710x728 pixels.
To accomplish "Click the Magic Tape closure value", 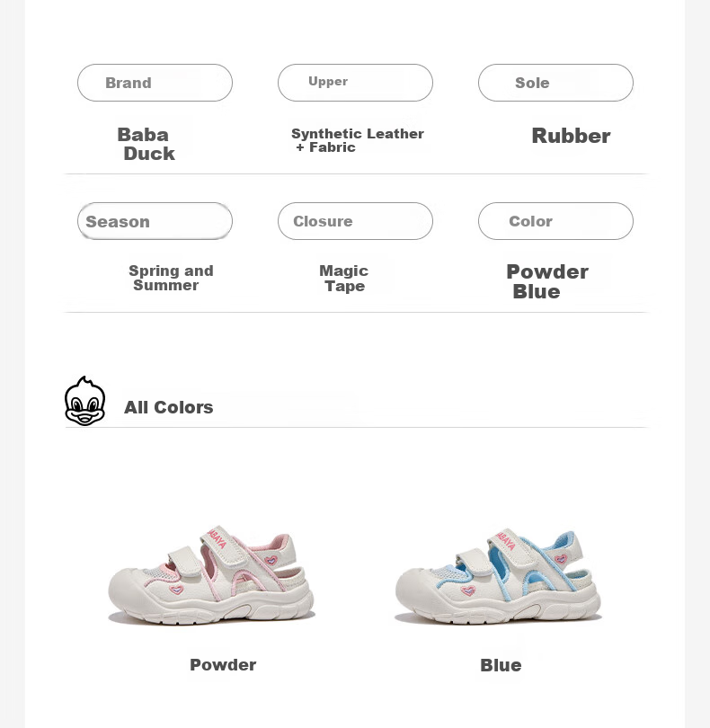I will 343,278.
